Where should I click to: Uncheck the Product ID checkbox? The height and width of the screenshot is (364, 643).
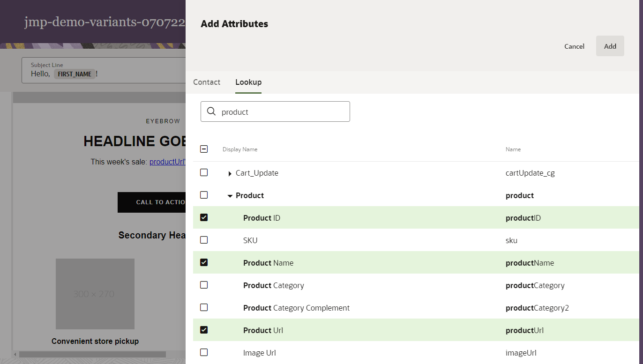(x=204, y=217)
